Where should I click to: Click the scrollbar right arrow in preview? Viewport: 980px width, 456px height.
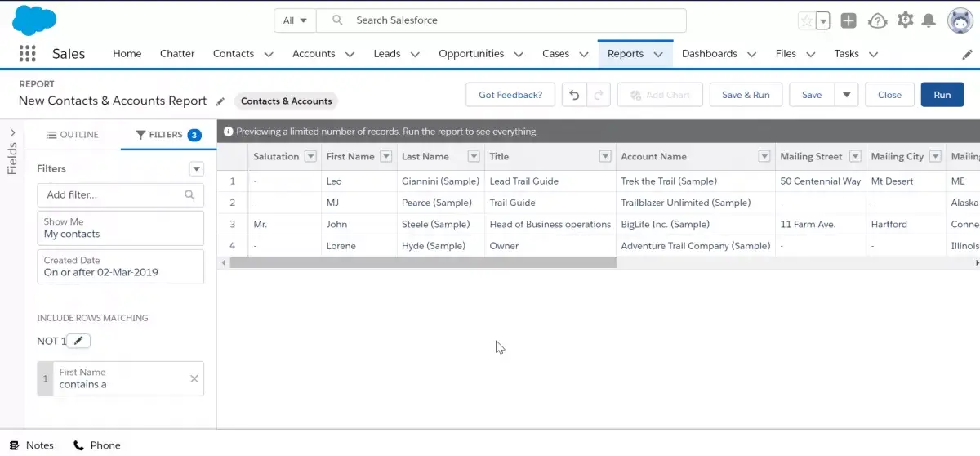click(977, 263)
